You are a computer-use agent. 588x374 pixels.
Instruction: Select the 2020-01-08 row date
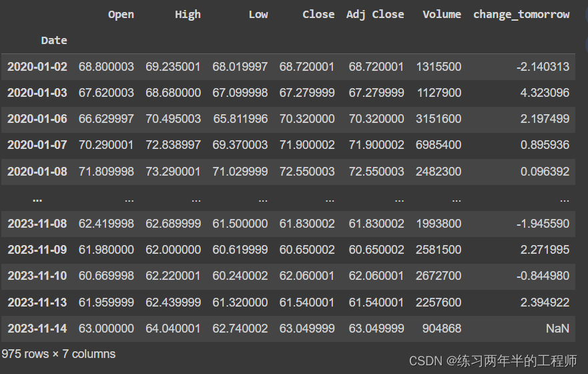pyautogui.click(x=37, y=172)
